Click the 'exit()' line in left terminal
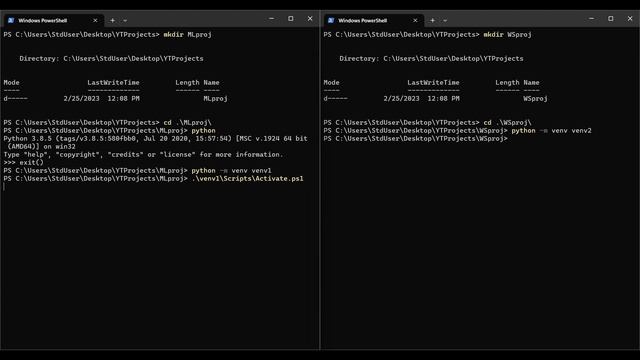 point(23,162)
